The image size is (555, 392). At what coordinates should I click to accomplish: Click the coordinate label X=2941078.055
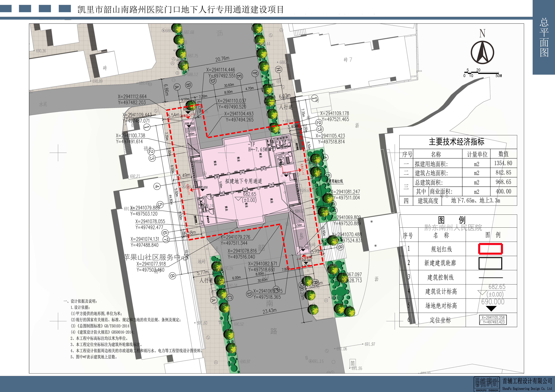[x=150, y=221]
